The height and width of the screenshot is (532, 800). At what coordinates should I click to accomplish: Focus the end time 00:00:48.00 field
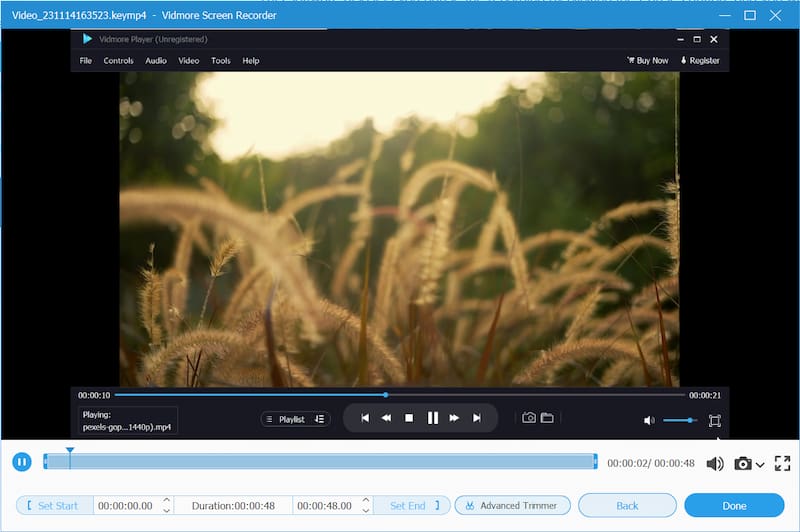pos(324,505)
